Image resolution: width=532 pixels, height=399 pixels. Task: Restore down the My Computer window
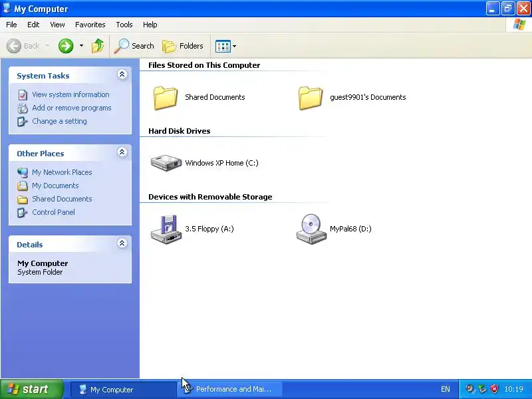tap(508, 9)
